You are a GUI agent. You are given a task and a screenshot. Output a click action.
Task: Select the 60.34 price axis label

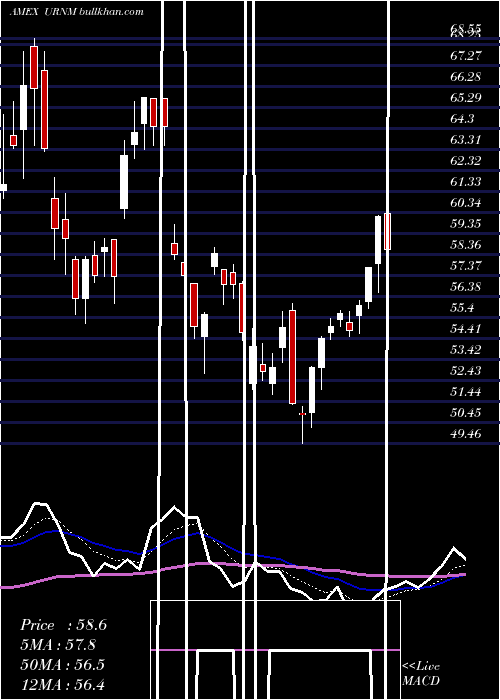click(466, 202)
